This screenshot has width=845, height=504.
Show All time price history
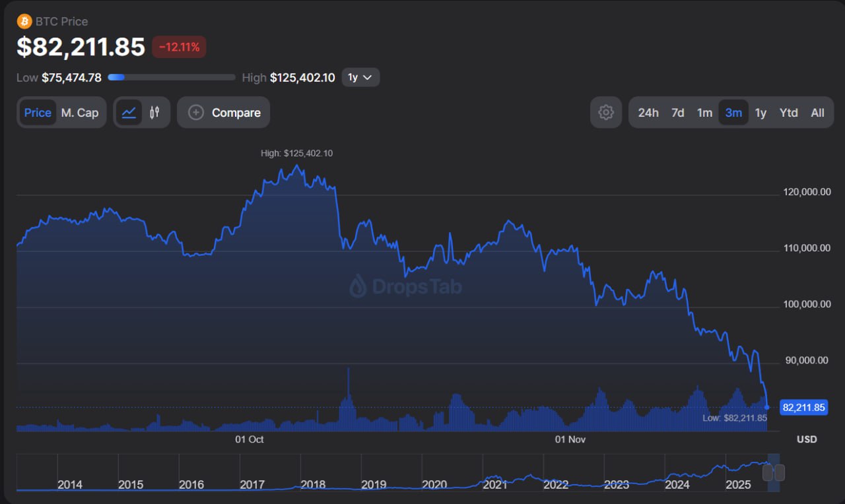pyautogui.click(x=817, y=113)
